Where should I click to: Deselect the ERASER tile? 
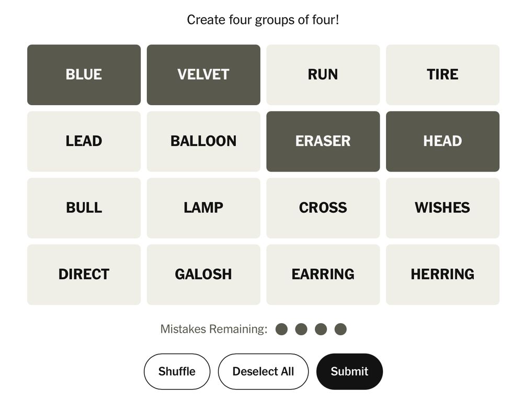(323, 141)
